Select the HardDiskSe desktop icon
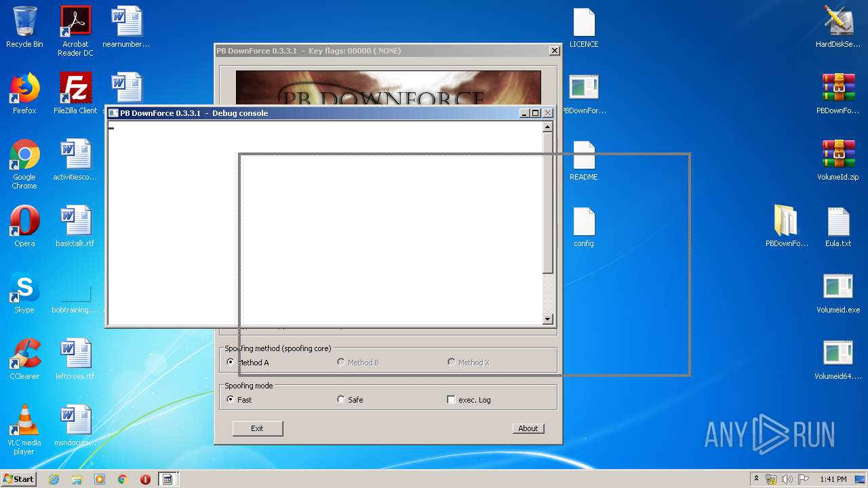The height and width of the screenshot is (488, 868). pyautogui.click(x=838, y=27)
